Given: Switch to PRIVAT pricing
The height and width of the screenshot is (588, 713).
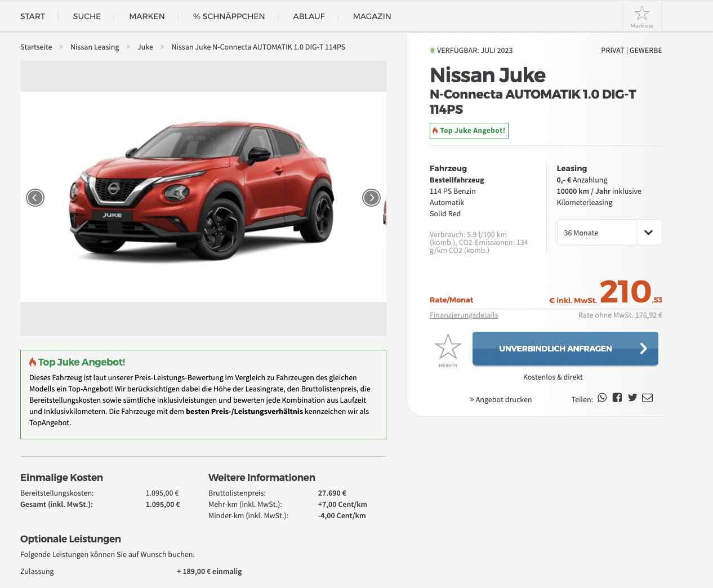Looking at the screenshot, I should [x=612, y=50].
